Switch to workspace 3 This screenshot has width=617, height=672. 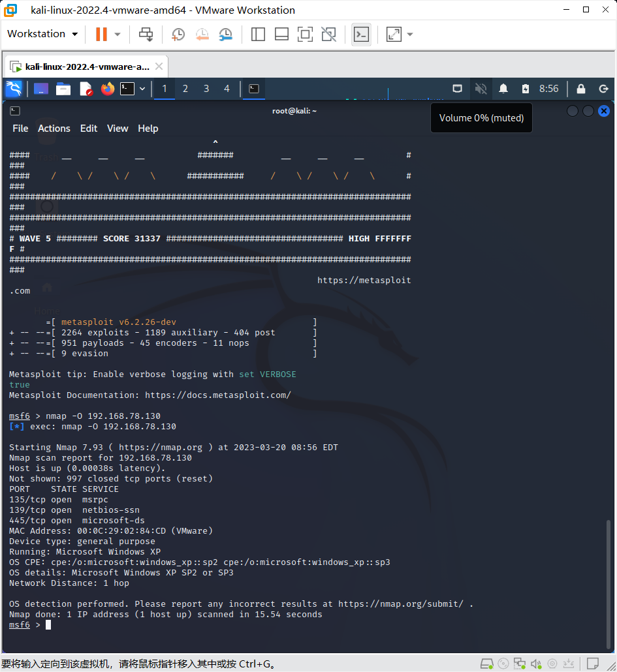click(206, 89)
